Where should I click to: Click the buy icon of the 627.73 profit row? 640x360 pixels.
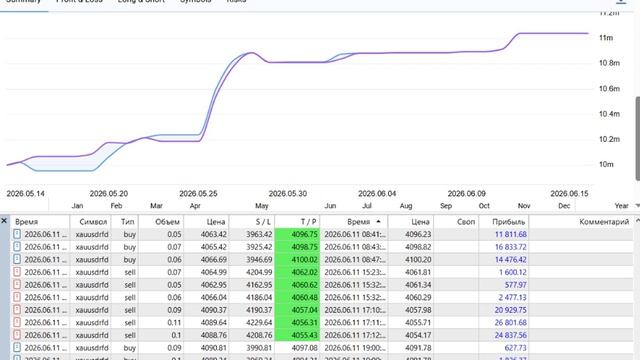coord(17,348)
